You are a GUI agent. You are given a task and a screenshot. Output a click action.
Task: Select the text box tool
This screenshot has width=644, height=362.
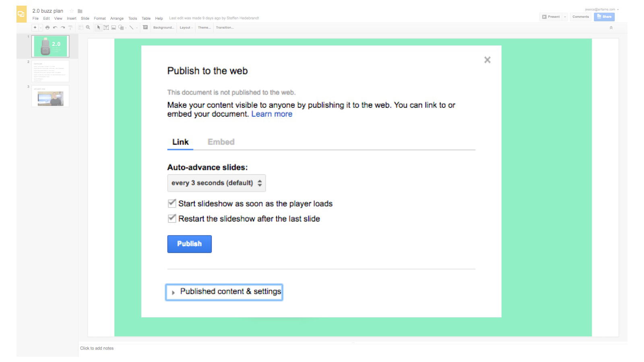(x=106, y=27)
